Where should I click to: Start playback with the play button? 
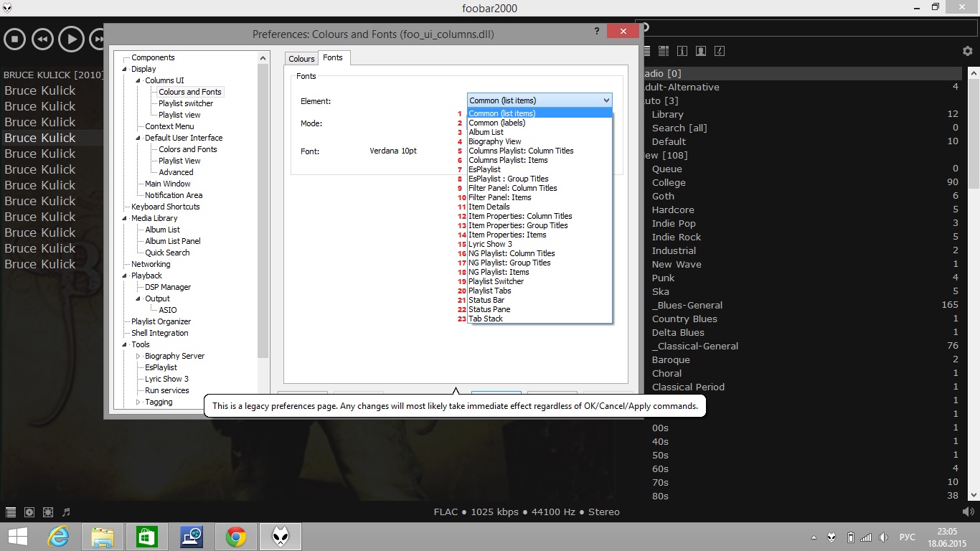click(x=71, y=39)
